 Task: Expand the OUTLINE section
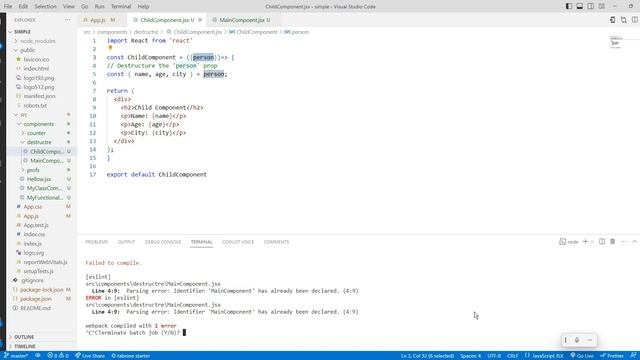point(24,337)
